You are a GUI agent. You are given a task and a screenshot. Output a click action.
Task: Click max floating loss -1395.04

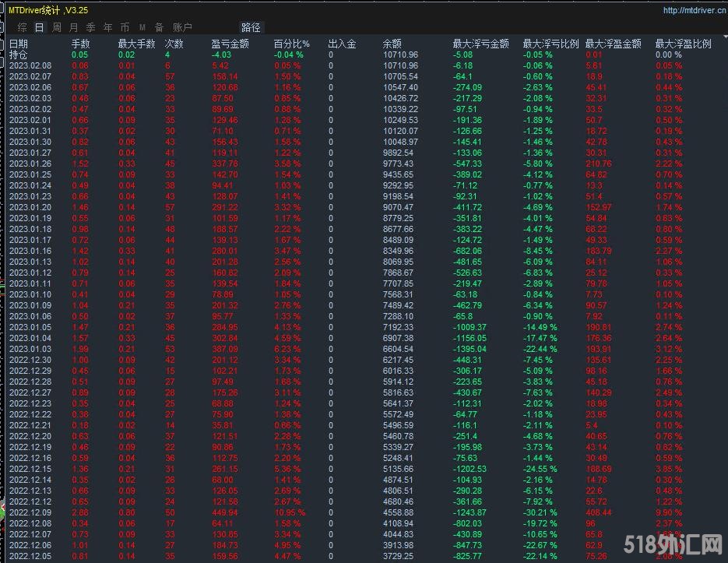(x=470, y=349)
